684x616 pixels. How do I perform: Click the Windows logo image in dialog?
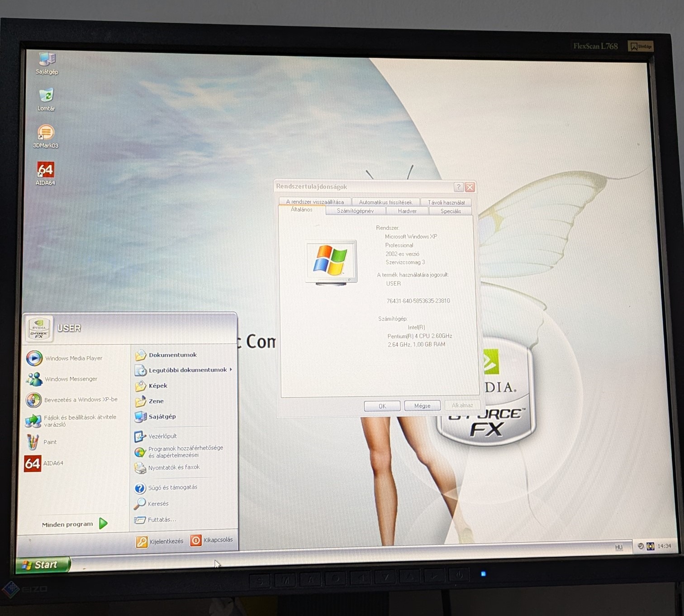pos(332,263)
